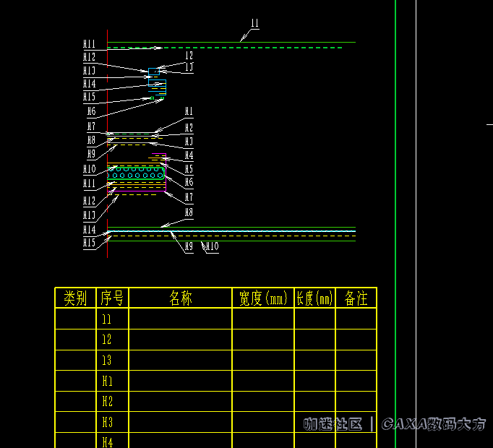
Task: Pick the H1 leader label in the drawing
Action: tap(189, 111)
